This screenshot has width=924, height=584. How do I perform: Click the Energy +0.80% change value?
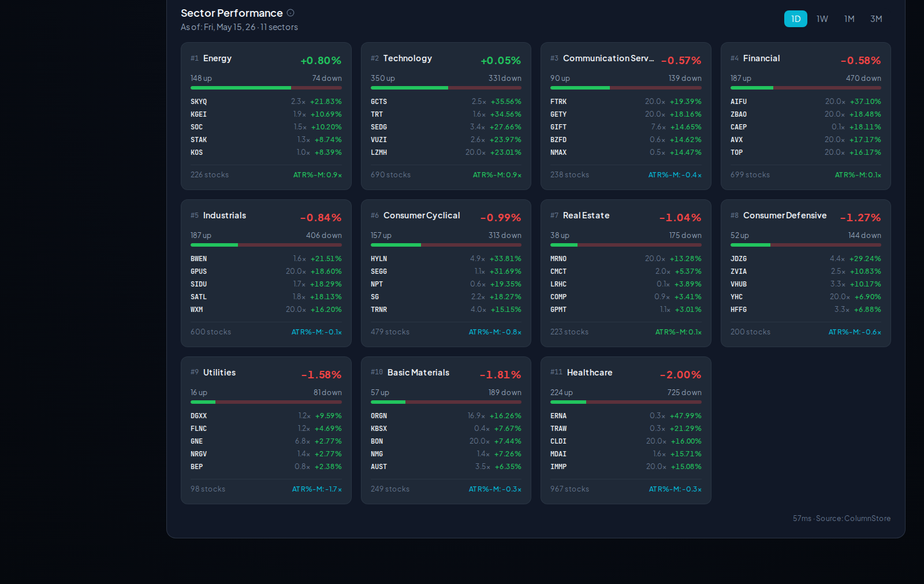[x=321, y=61]
